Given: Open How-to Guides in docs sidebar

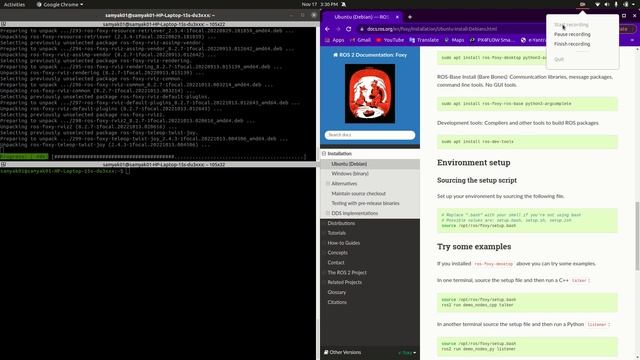Looking at the screenshot, I should click(x=344, y=243).
